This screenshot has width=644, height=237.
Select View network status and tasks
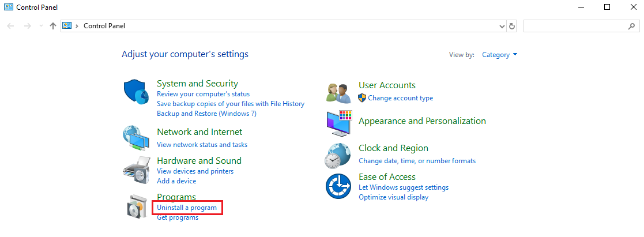202,145
